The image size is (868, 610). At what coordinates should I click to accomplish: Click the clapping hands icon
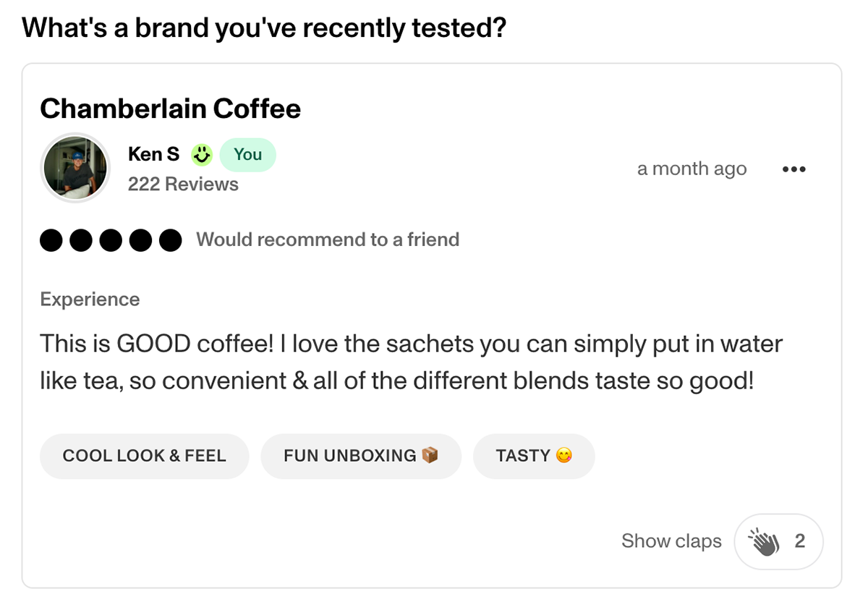764,541
